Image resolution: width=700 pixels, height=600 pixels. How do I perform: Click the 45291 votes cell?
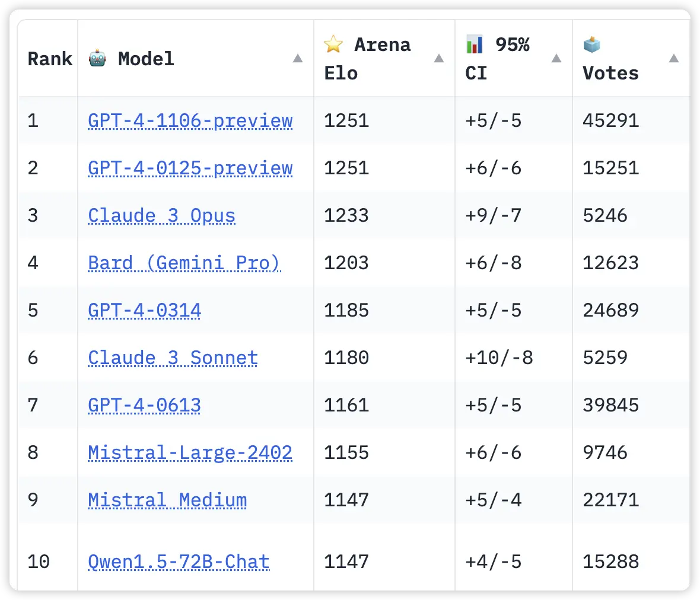[611, 120]
